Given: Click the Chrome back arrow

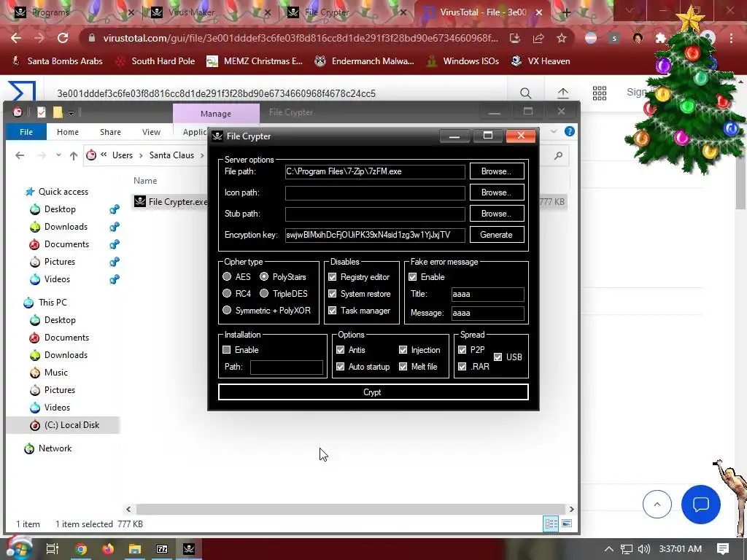Looking at the screenshot, I should 16,38.
